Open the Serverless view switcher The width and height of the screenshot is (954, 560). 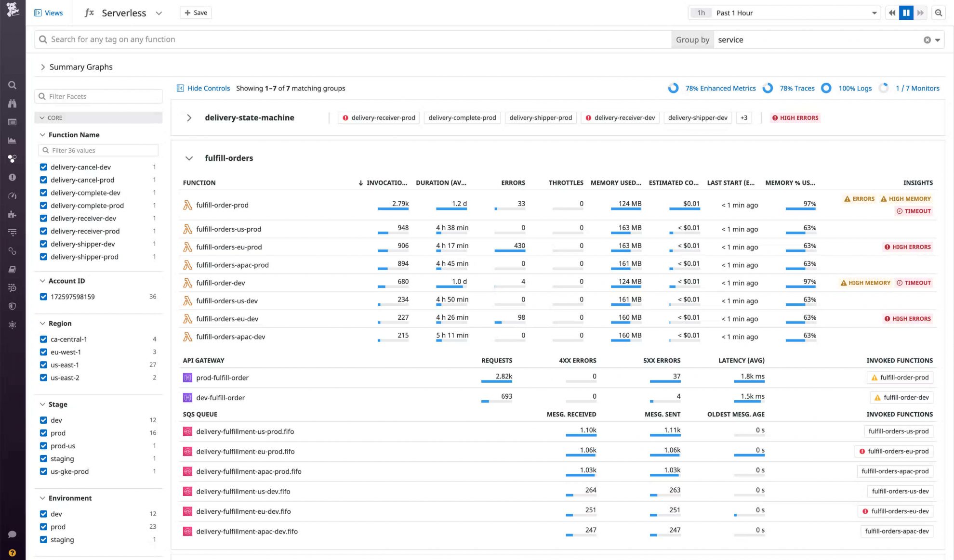[159, 13]
